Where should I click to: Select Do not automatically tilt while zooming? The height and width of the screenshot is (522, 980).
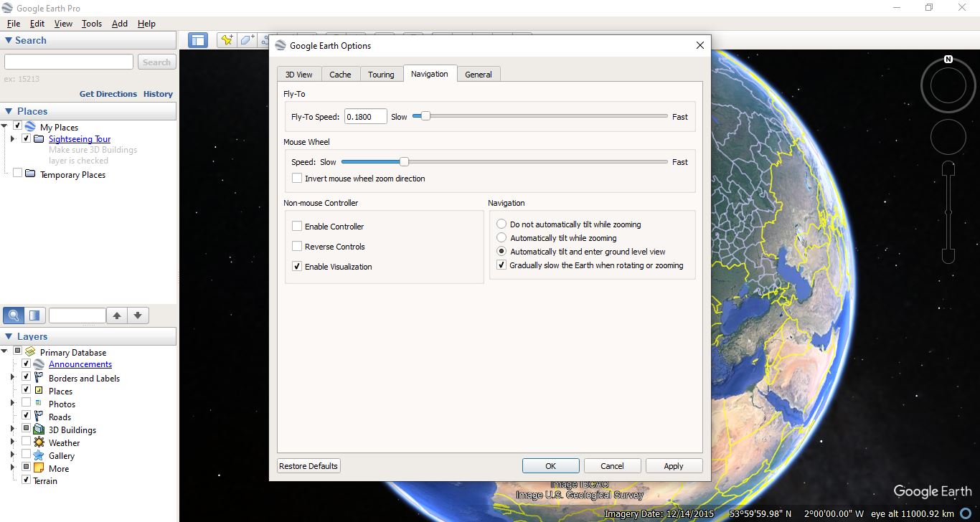(x=501, y=224)
